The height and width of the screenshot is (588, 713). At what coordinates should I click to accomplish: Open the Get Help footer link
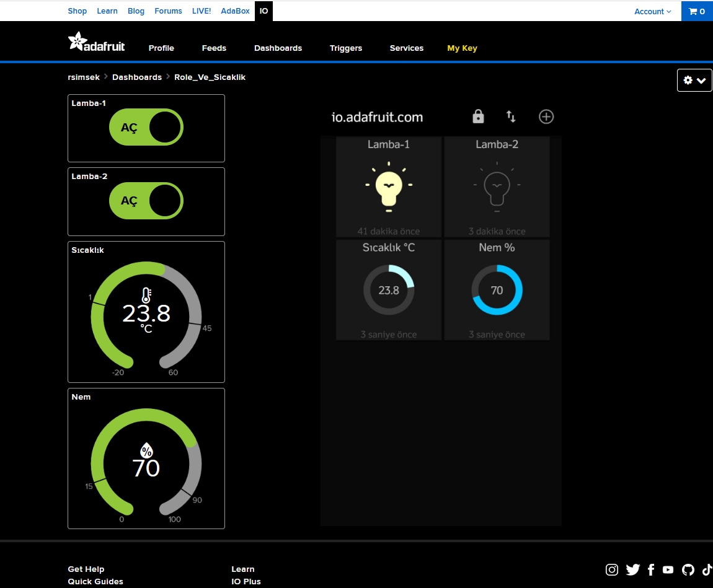click(x=86, y=569)
